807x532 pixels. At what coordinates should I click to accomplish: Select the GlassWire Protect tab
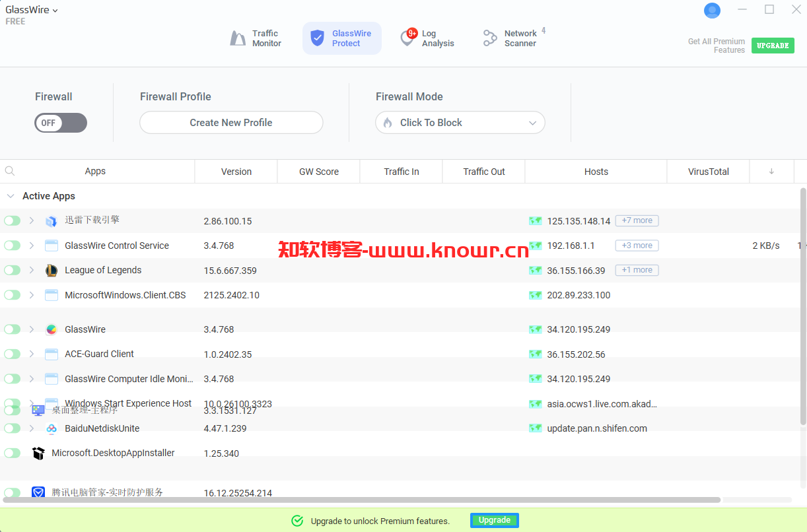point(342,38)
